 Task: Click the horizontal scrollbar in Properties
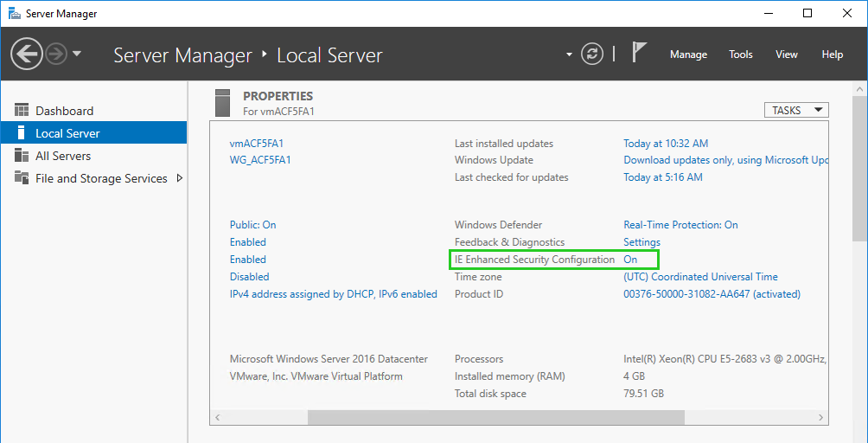495,417
